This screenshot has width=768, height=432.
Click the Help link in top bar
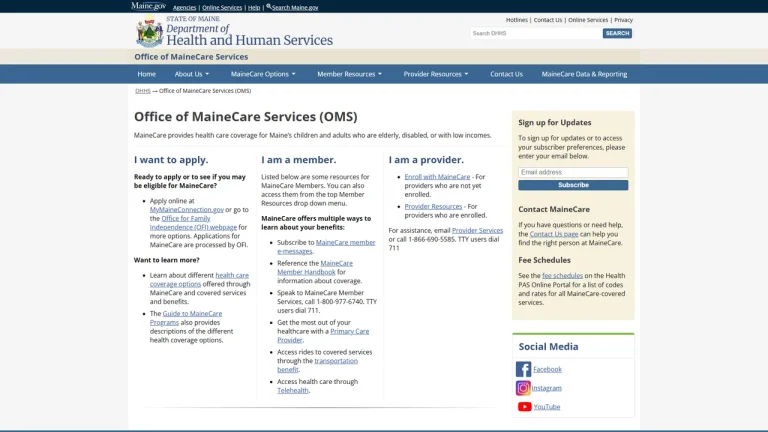pyautogui.click(x=254, y=8)
